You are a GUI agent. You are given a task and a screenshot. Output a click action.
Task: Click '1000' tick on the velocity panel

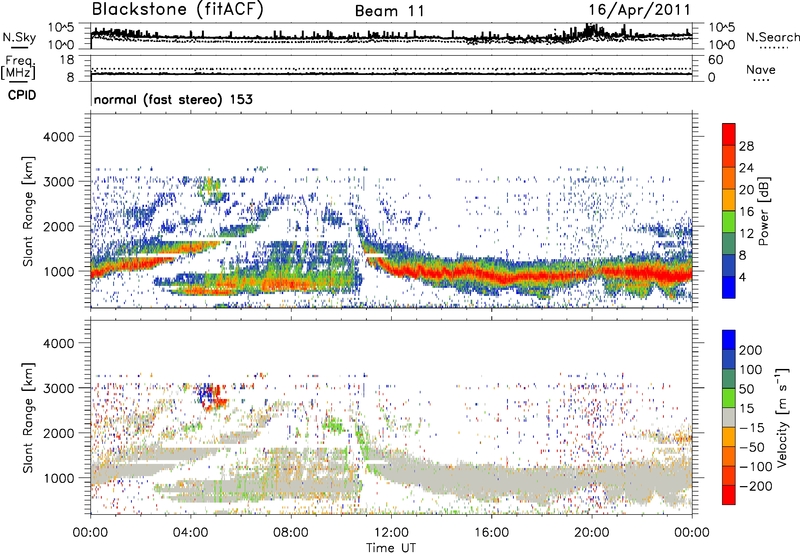click(x=58, y=478)
